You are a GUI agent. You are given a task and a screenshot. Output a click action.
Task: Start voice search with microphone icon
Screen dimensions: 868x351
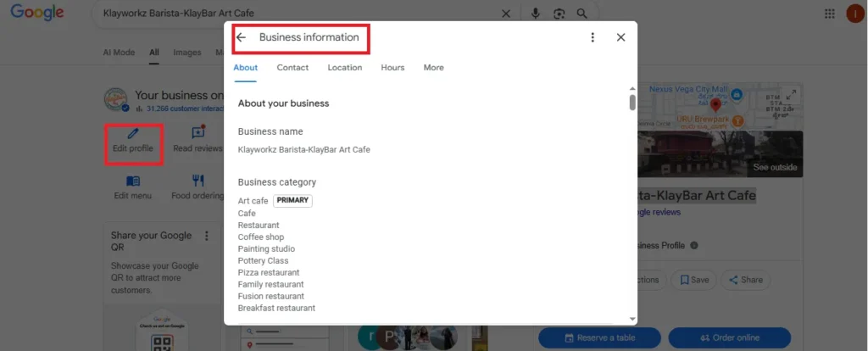[535, 14]
